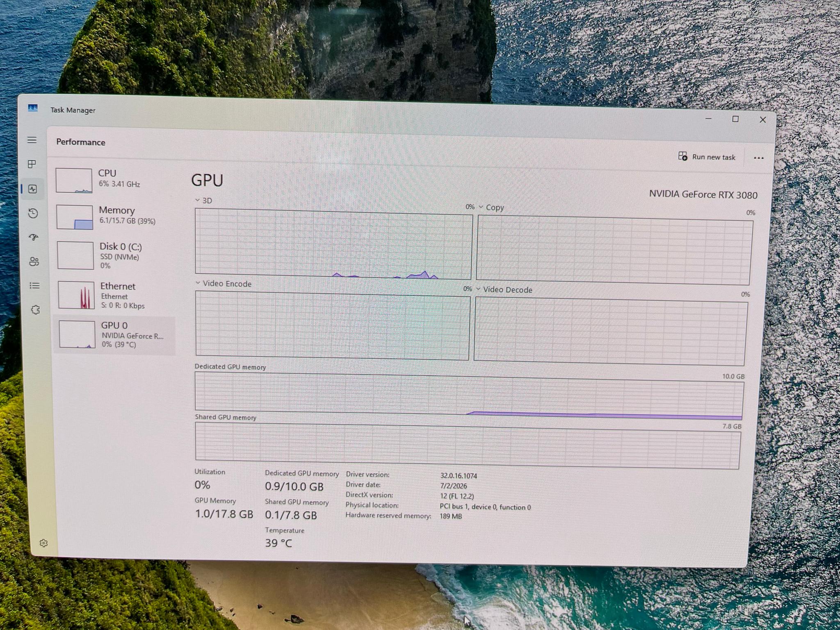
Task: Click driver version value 32.0.16.1074
Action: pos(459,476)
